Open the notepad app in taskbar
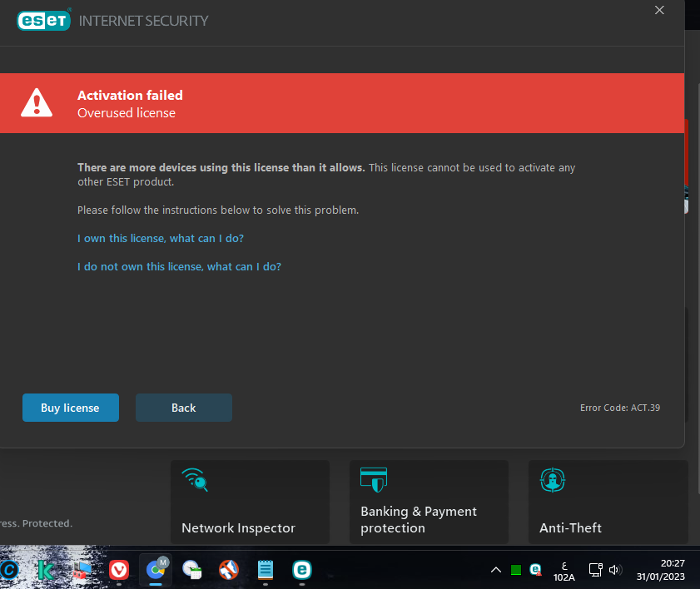The width and height of the screenshot is (700, 589). 266,570
